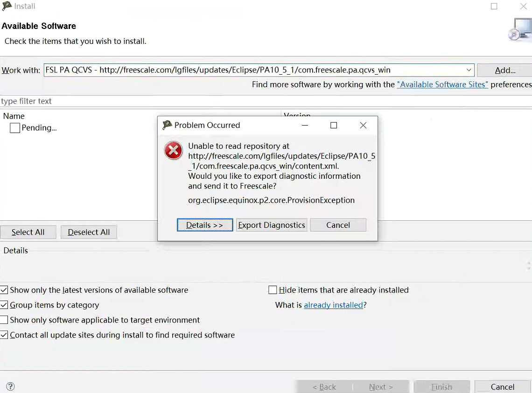Expand the Work with repository dropdown

point(469,70)
